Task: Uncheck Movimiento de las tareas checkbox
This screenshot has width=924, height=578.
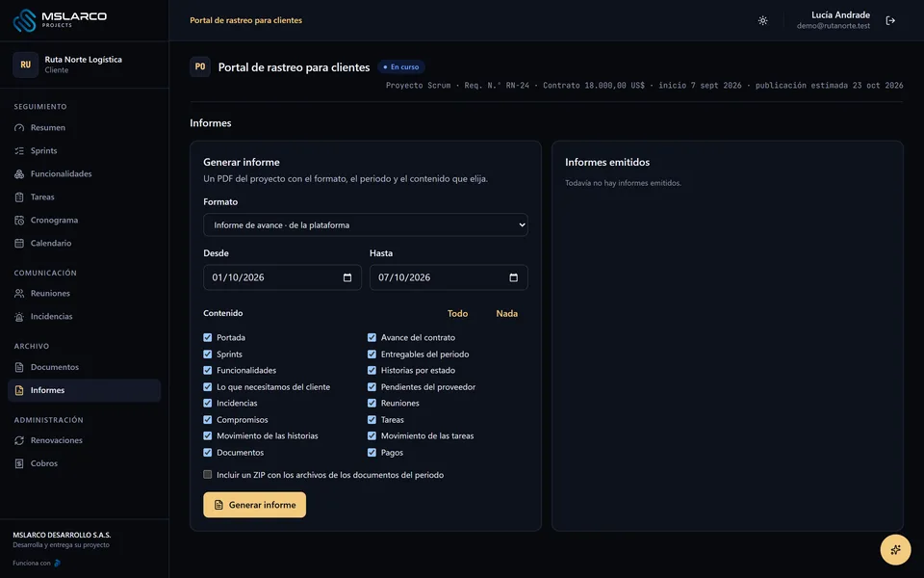Action: [372, 435]
